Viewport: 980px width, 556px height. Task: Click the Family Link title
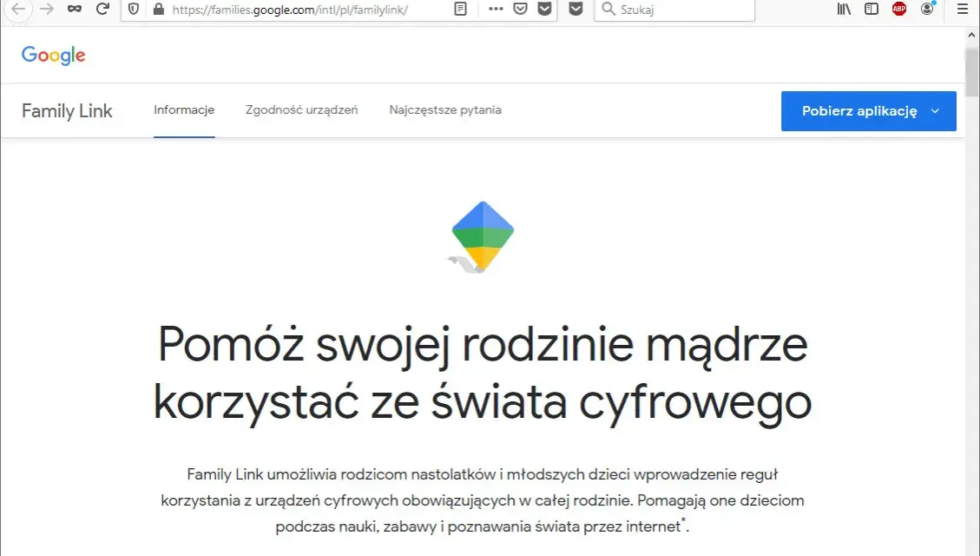(67, 111)
